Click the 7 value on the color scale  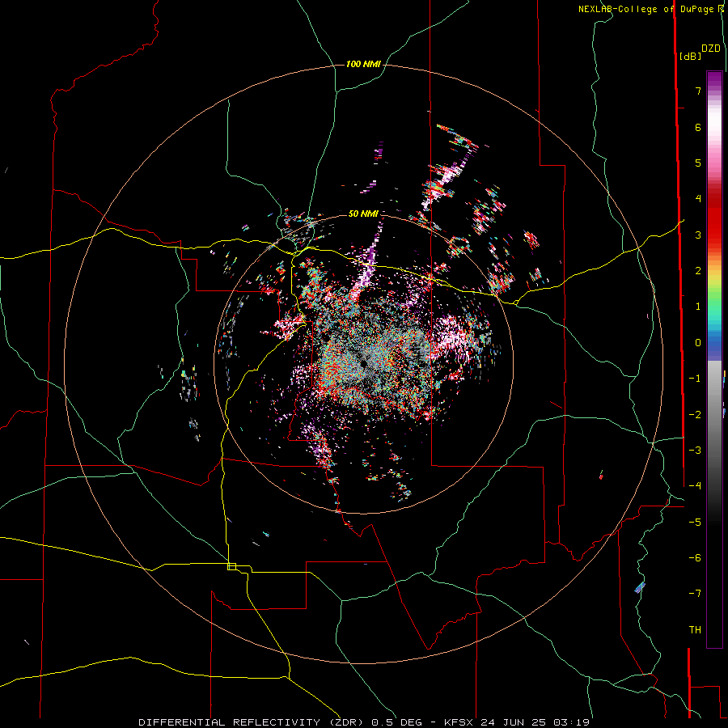pyautogui.click(x=698, y=91)
